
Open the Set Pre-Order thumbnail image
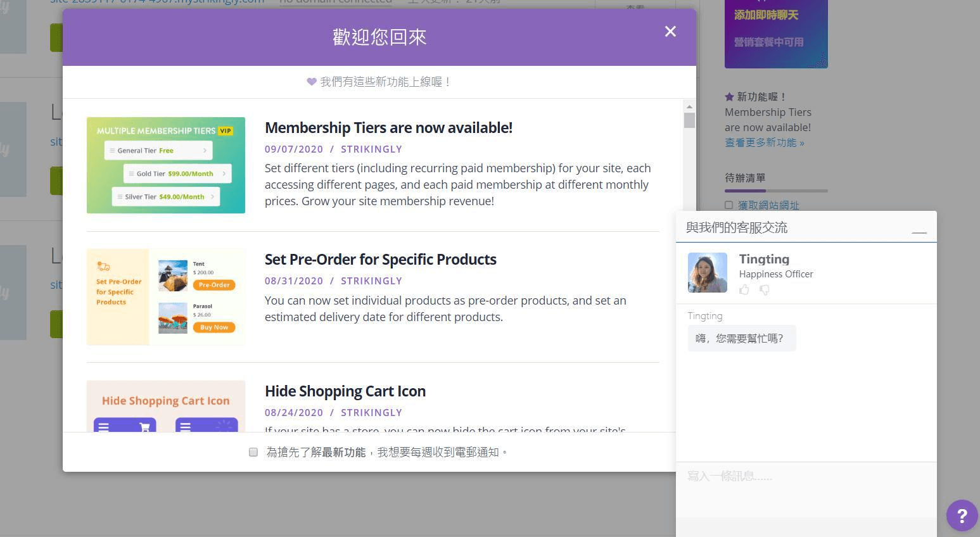pyautogui.click(x=166, y=297)
